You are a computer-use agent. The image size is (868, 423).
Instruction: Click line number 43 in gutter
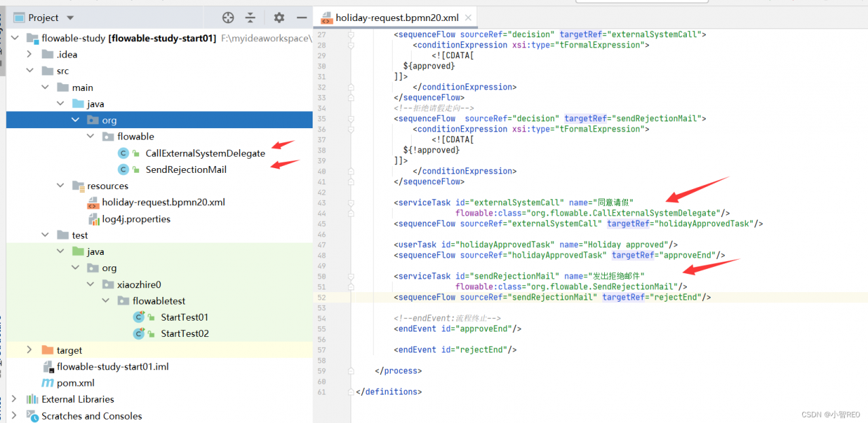(x=321, y=203)
